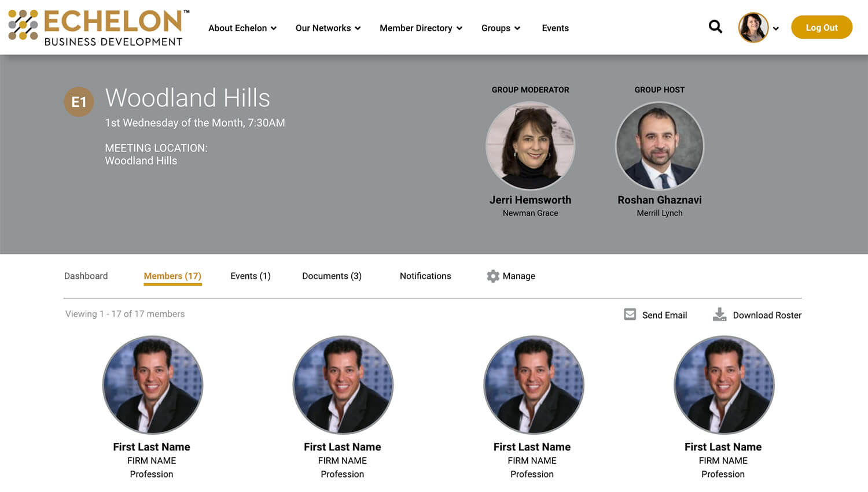
Task: Open the Events (1) tab
Action: coord(251,276)
